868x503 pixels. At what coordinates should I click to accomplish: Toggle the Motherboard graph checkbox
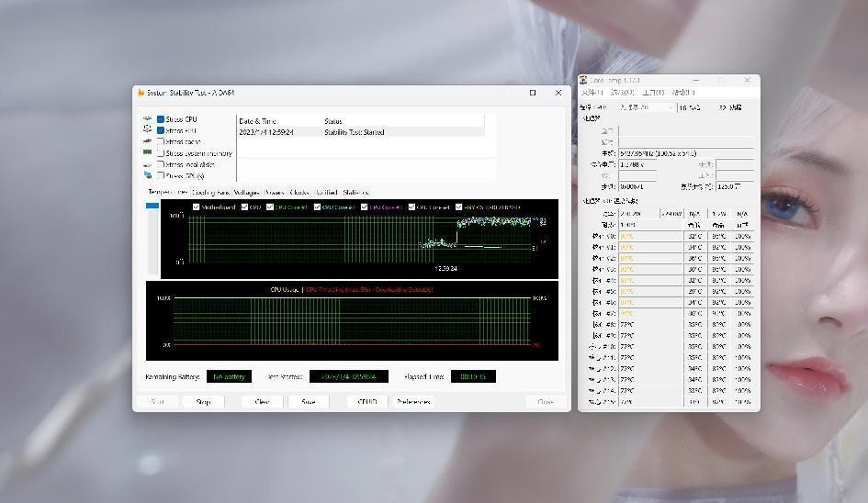point(197,207)
